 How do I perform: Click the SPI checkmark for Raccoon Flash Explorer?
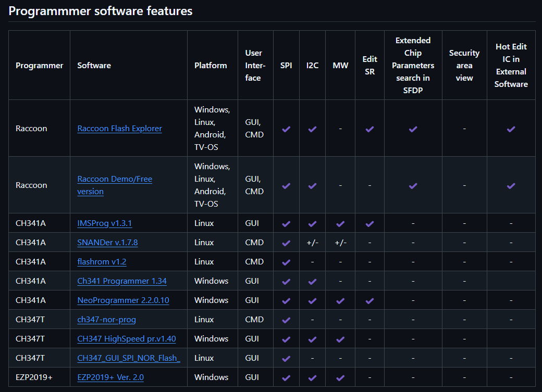point(286,129)
